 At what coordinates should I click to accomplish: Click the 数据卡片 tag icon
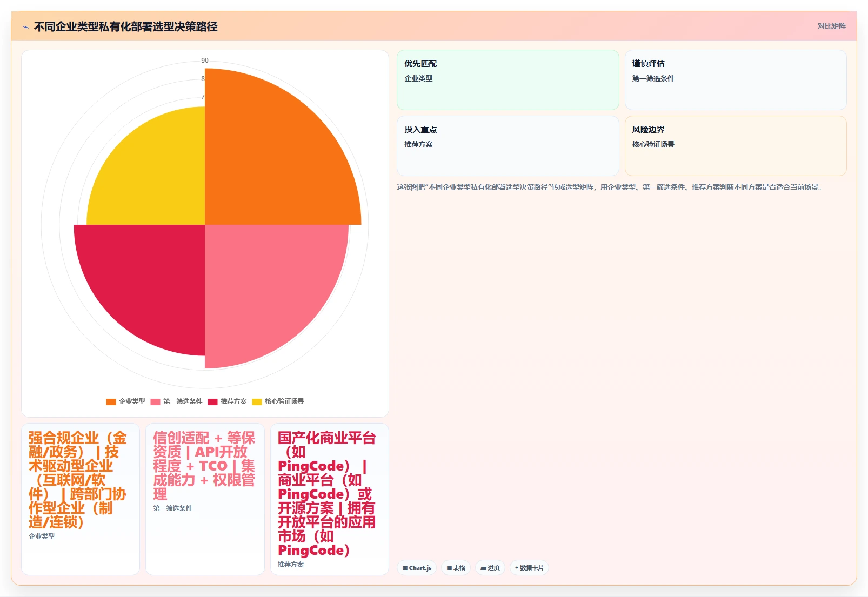tap(517, 568)
